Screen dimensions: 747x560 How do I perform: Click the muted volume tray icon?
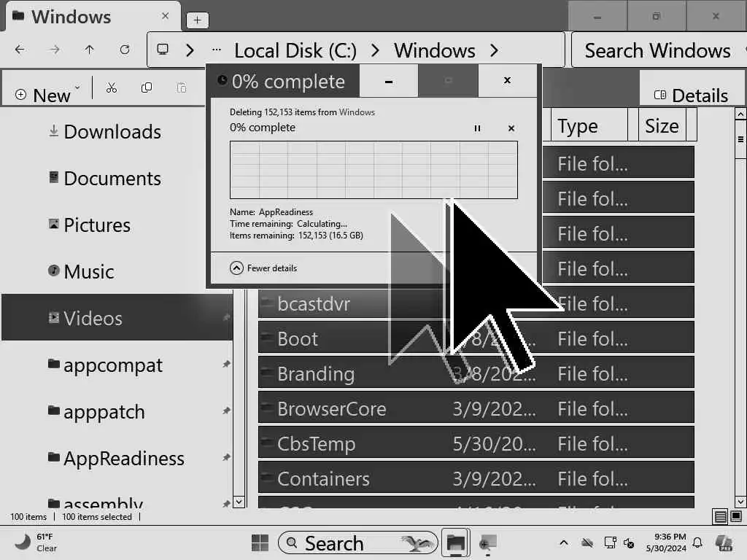629,542
